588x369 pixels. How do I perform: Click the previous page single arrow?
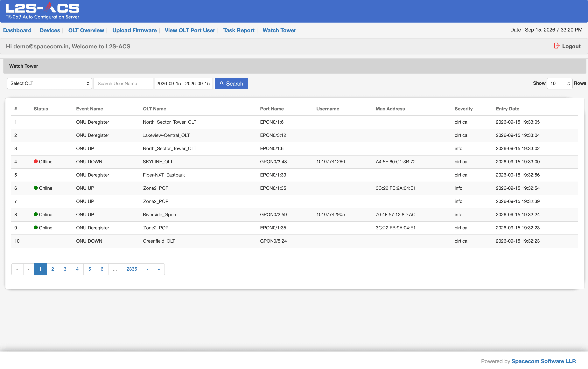coord(29,269)
